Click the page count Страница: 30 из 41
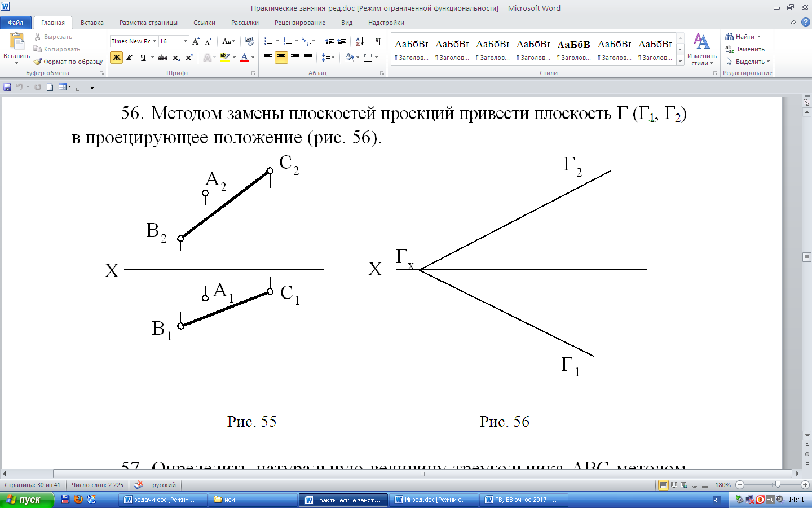This screenshot has height=508, width=812. 33,485
